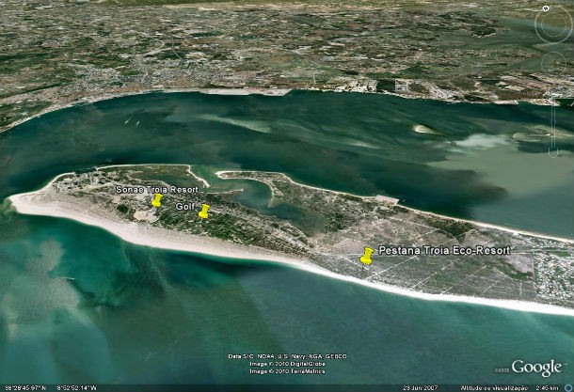
Task: Click the Image 2010 TerraMetrics copyright text
Action: click(287, 371)
